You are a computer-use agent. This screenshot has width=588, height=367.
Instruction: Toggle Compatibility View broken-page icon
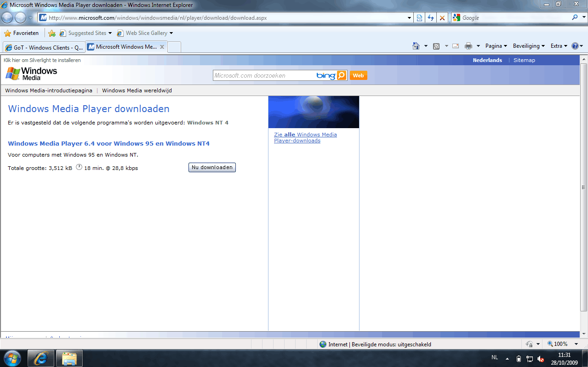tap(419, 18)
